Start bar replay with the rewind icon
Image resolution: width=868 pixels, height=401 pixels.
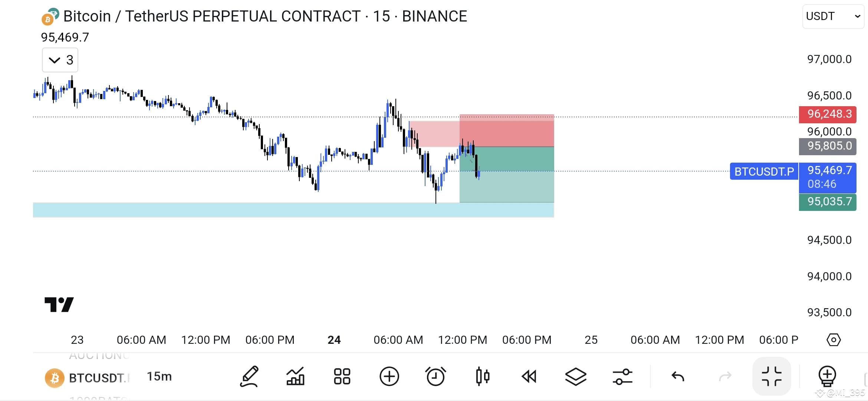(x=530, y=376)
